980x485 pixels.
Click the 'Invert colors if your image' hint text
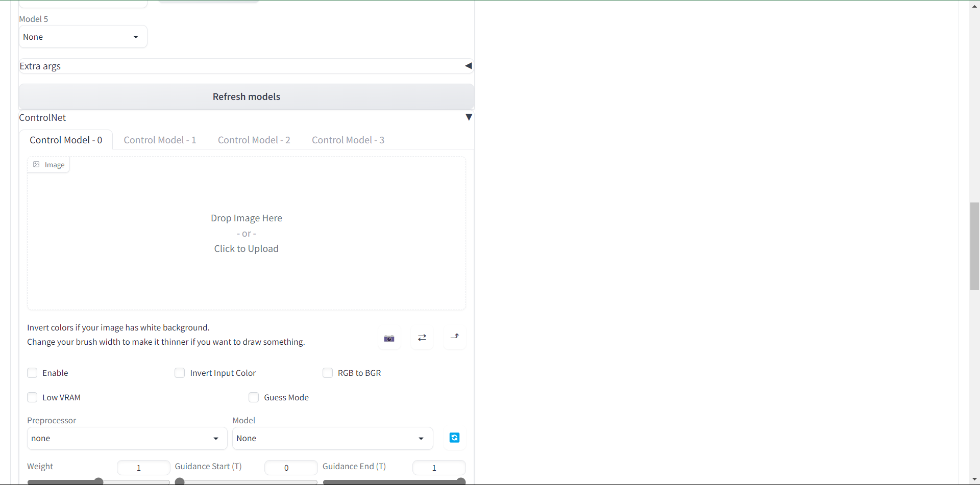(118, 327)
